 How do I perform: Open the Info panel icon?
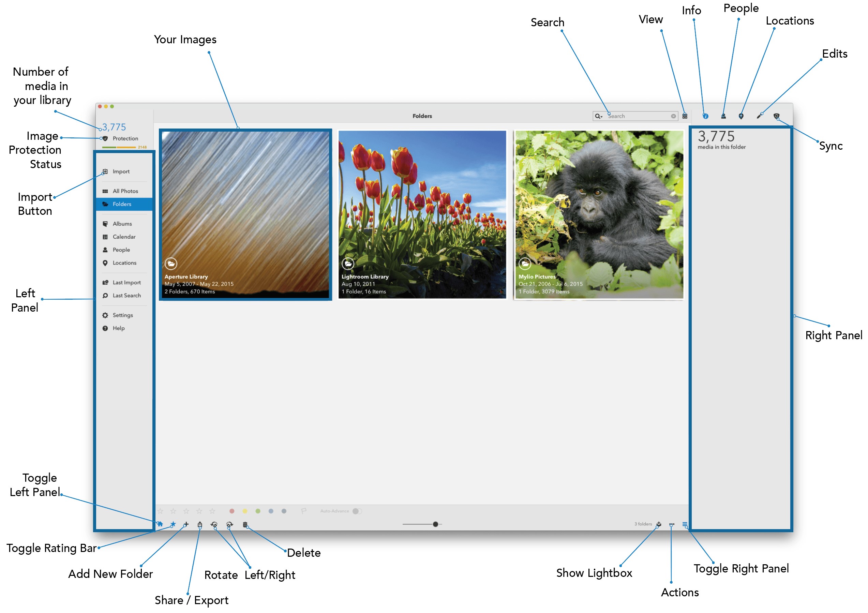705,116
